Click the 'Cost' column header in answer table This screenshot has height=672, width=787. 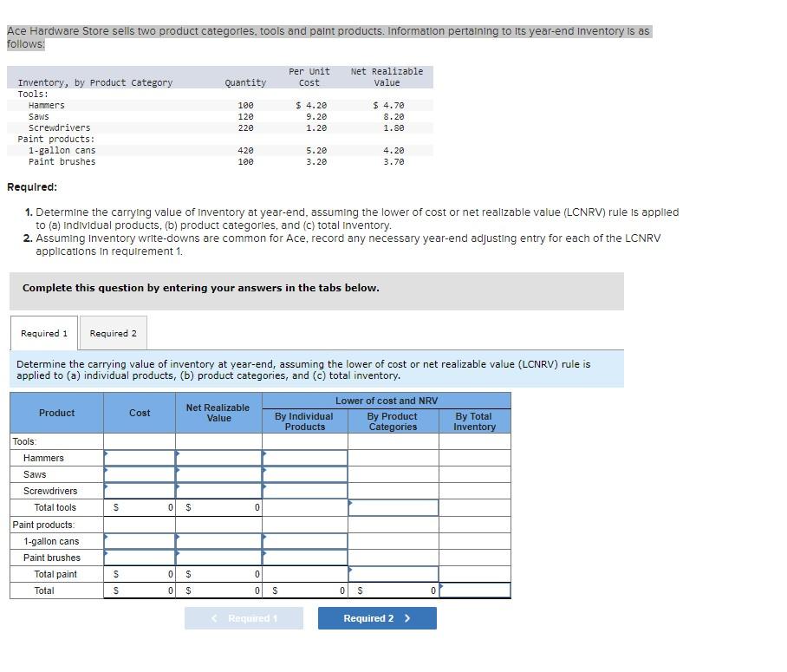tap(140, 413)
